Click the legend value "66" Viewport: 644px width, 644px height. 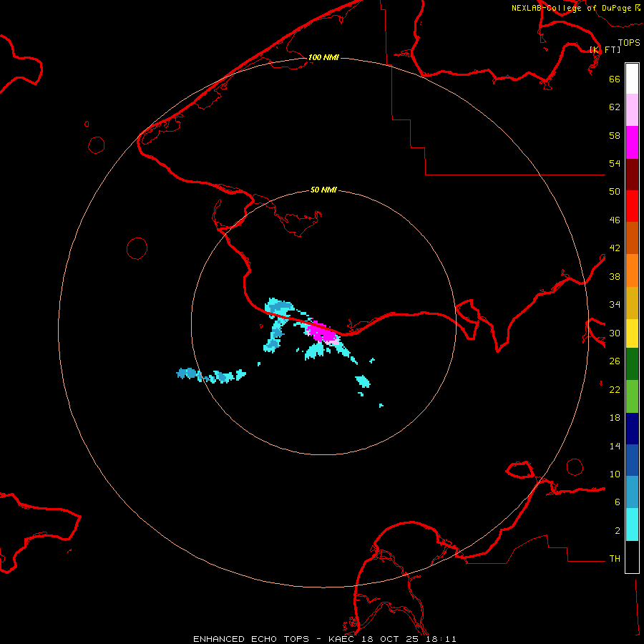(615, 79)
